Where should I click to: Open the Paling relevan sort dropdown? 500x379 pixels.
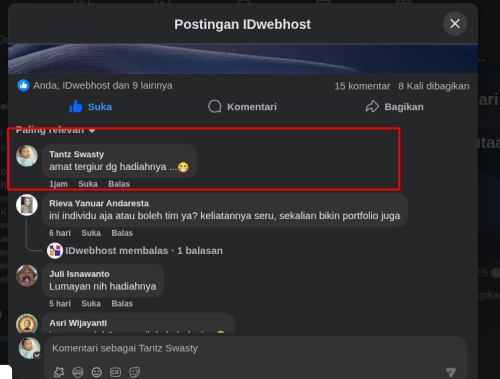click(55, 130)
